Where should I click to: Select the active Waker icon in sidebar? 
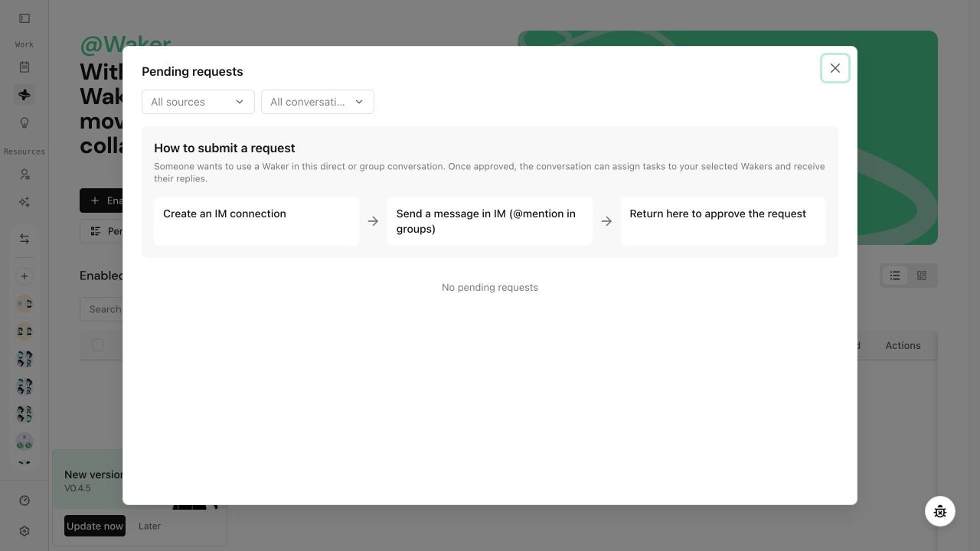tap(24, 95)
